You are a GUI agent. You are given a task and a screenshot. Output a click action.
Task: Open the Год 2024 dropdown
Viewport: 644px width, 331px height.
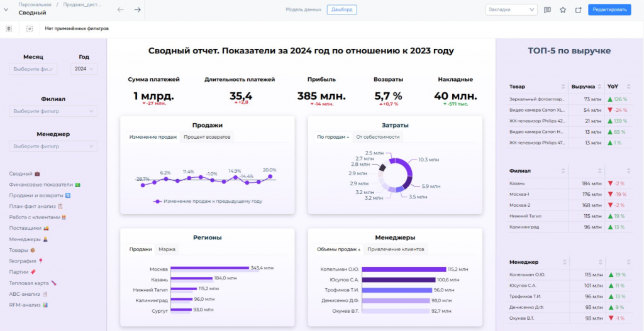84,69
